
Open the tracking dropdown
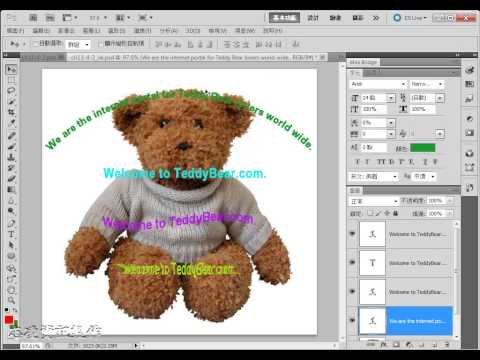point(391,134)
